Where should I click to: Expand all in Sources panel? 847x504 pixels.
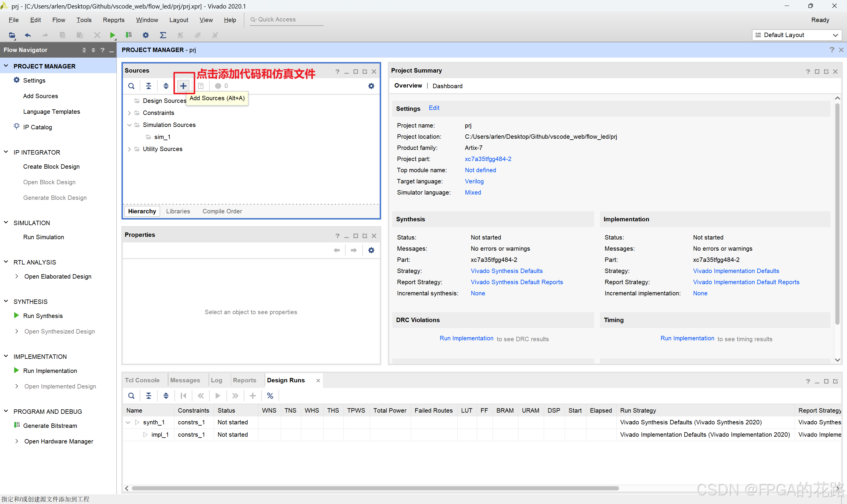(166, 86)
